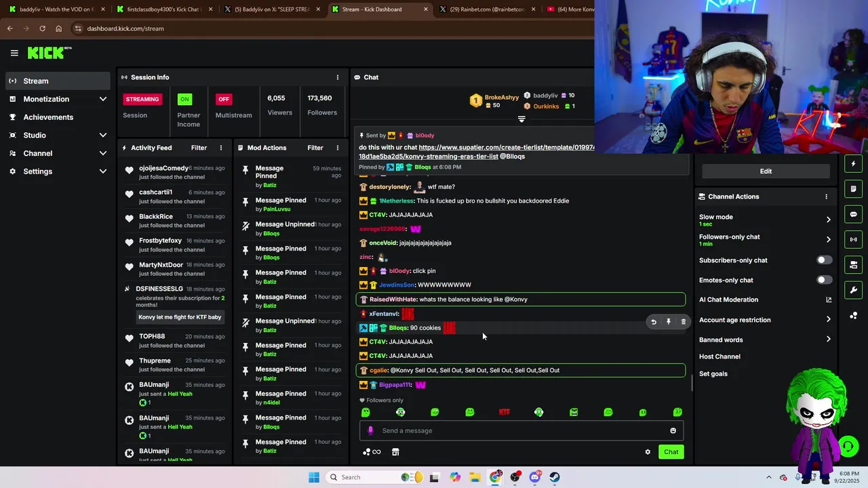Open the hamburger menu next to Kick logo
Screen dimensions: 868x488
[x=14, y=53]
